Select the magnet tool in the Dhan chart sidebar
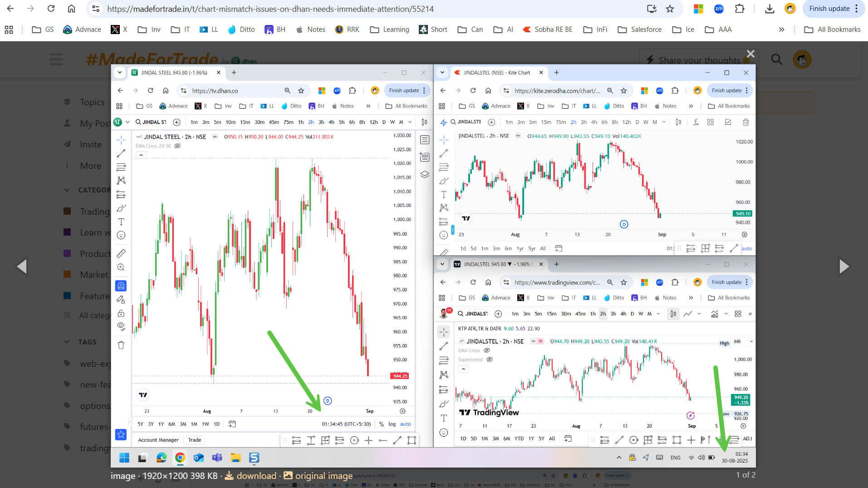This screenshot has width=868, height=488. pos(121,286)
